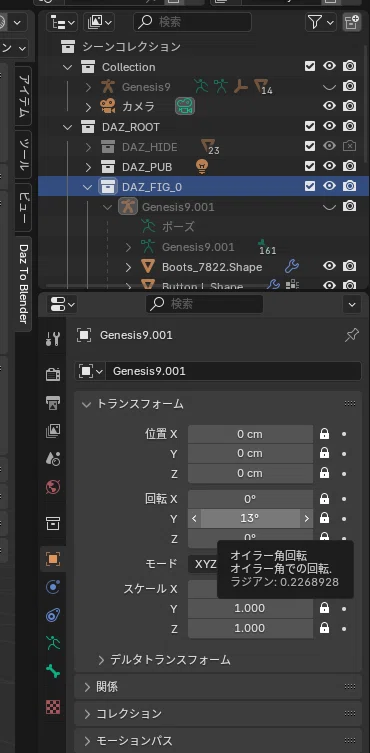Open the ツール sidebar tab
The image size is (370, 753).
(x=24, y=155)
